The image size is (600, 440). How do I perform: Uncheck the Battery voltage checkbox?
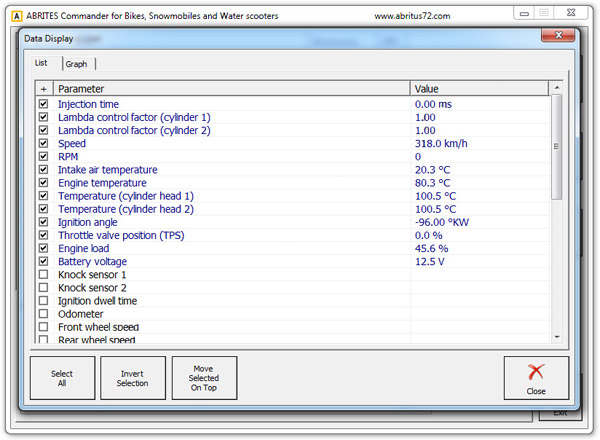(43, 261)
